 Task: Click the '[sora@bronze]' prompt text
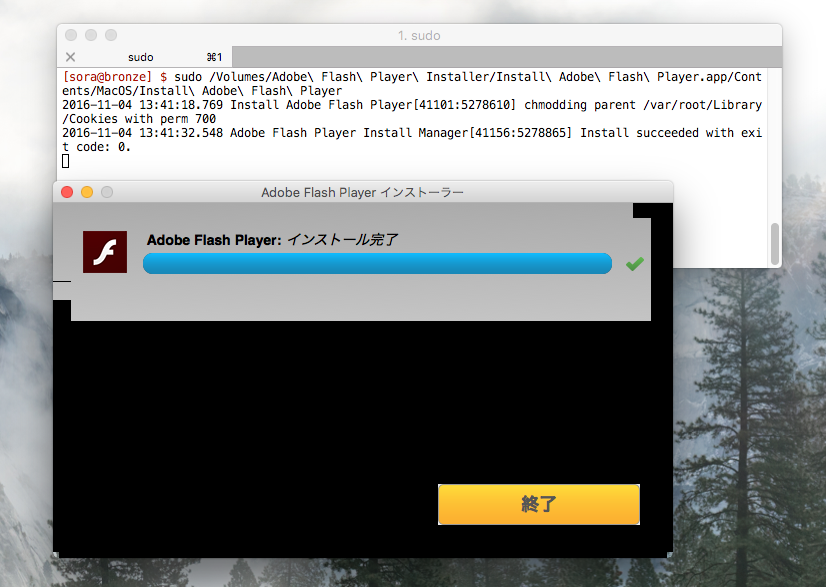[107, 77]
